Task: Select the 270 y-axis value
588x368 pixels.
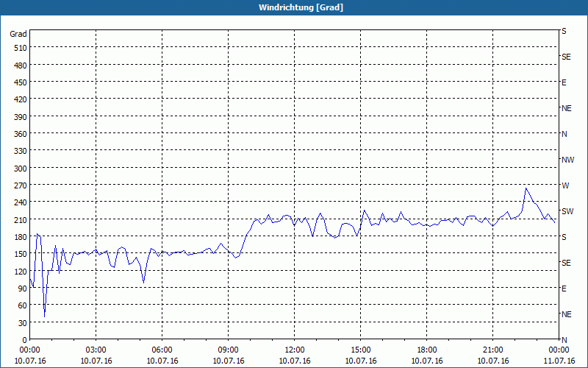Action: pos(21,185)
